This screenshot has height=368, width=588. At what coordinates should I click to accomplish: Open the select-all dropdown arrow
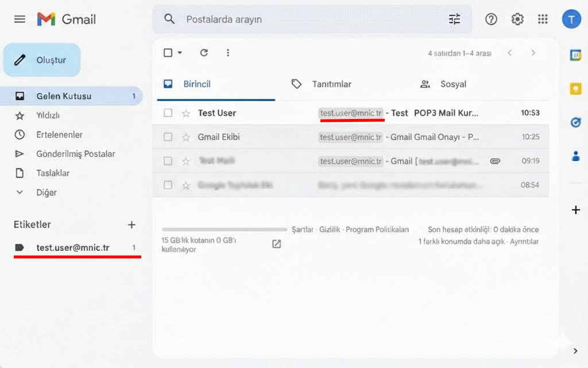pos(180,53)
